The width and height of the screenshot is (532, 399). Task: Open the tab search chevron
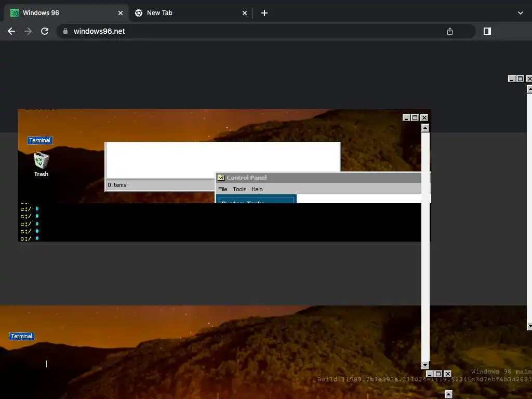coord(521,13)
